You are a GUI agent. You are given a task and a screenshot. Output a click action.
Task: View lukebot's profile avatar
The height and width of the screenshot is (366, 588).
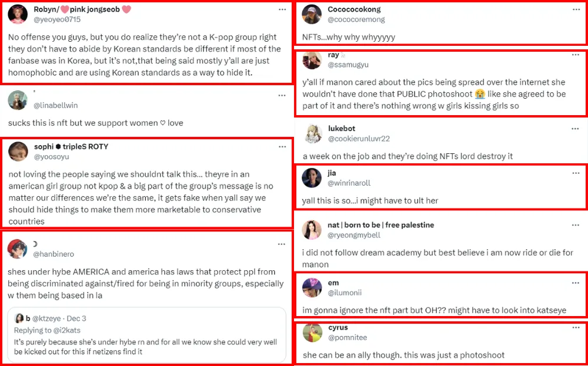click(313, 133)
